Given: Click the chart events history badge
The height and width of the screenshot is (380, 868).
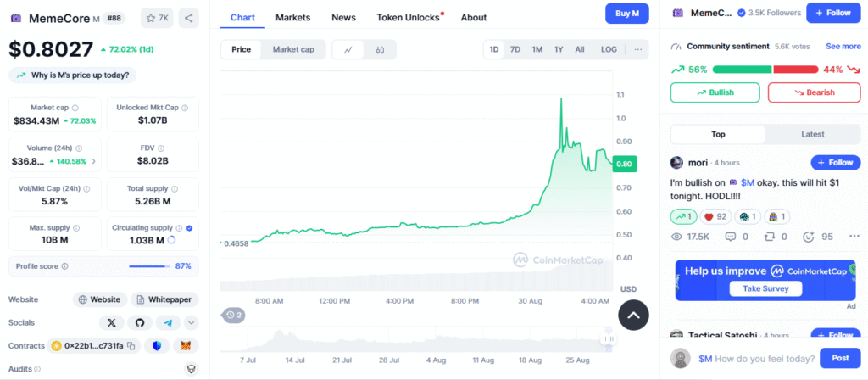Looking at the screenshot, I should pos(234,316).
